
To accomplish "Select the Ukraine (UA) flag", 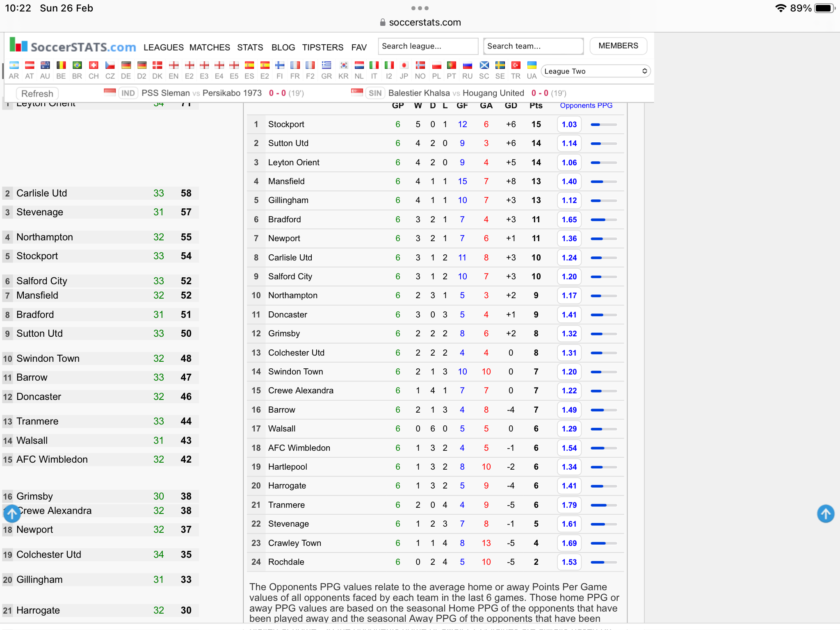I will click(532, 66).
